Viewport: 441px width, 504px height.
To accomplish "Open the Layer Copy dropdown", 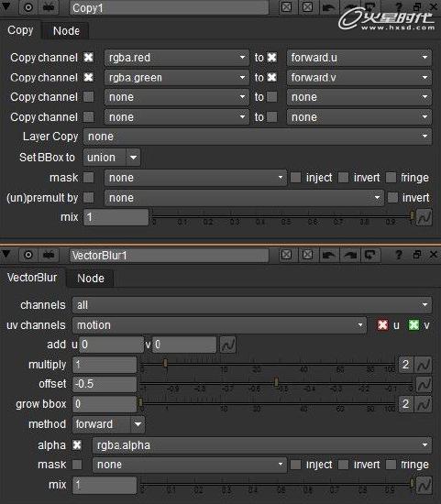I will [258, 137].
